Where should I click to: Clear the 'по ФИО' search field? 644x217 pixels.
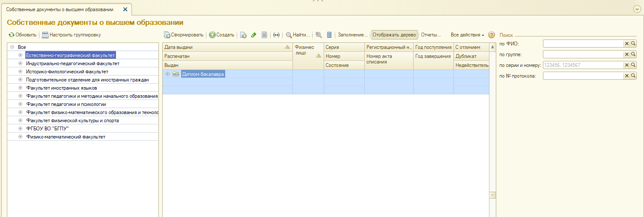click(626, 44)
